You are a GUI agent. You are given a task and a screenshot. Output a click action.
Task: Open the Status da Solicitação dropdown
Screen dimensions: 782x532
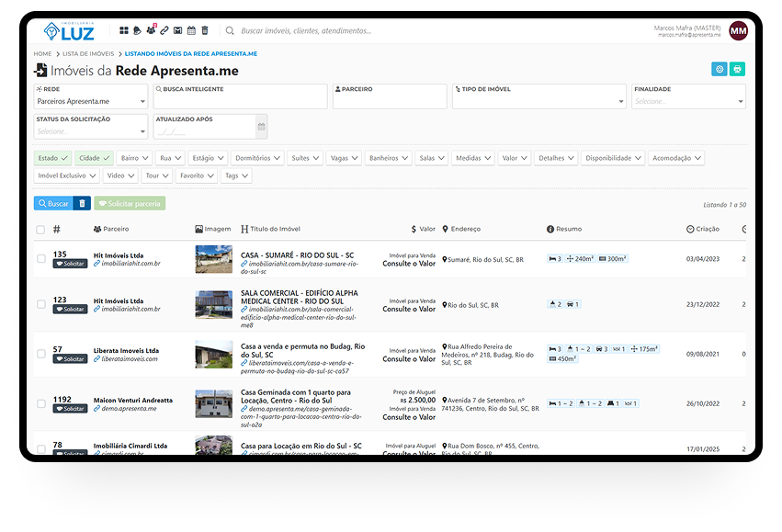pos(91,127)
